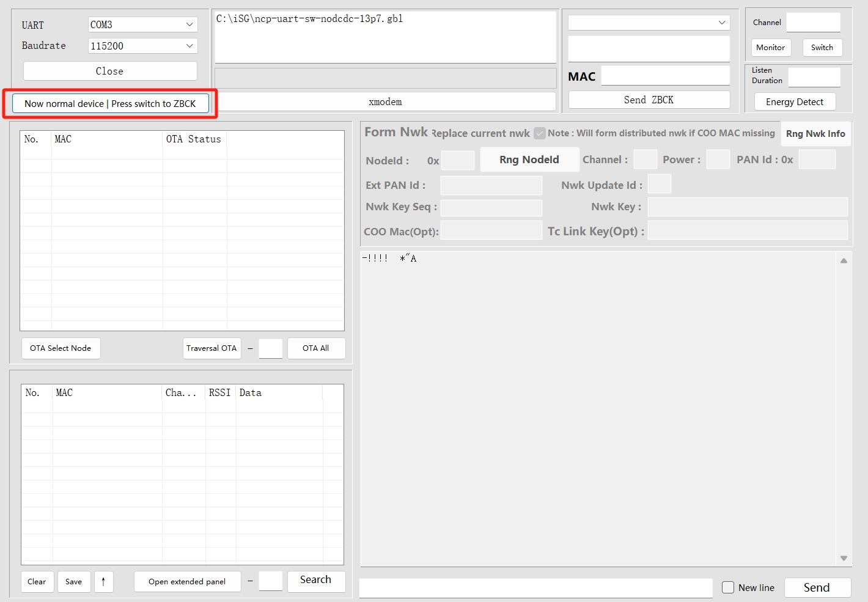868x602 pixels.
Task: Click the Monitor channel button
Action: 770,47
